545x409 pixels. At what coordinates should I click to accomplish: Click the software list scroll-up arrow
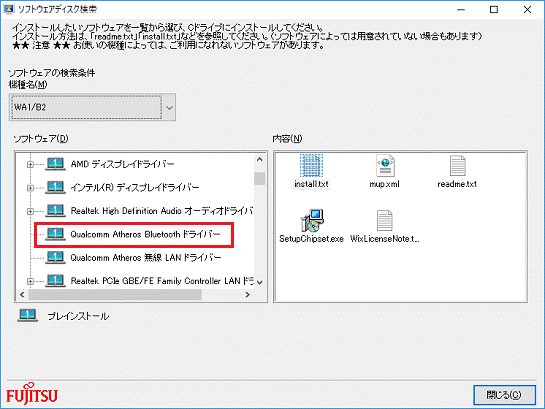pyautogui.click(x=260, y=159)
